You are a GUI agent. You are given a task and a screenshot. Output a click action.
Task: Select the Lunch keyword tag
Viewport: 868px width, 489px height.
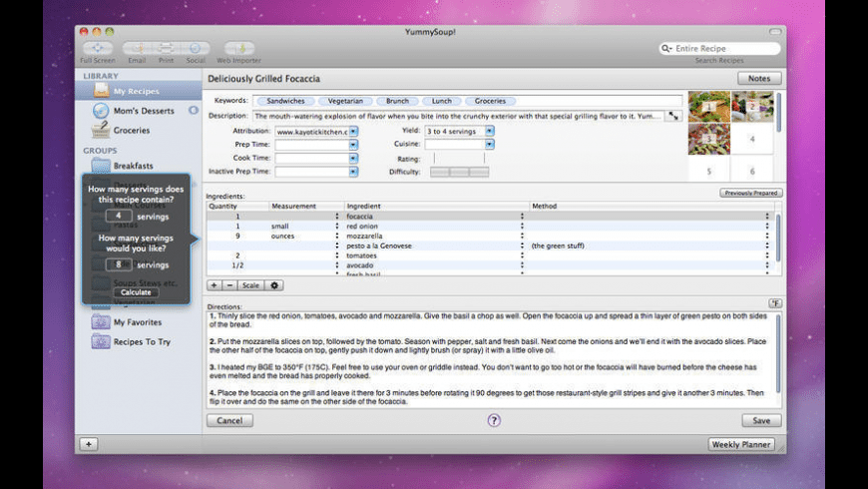(x=442, y=101)
